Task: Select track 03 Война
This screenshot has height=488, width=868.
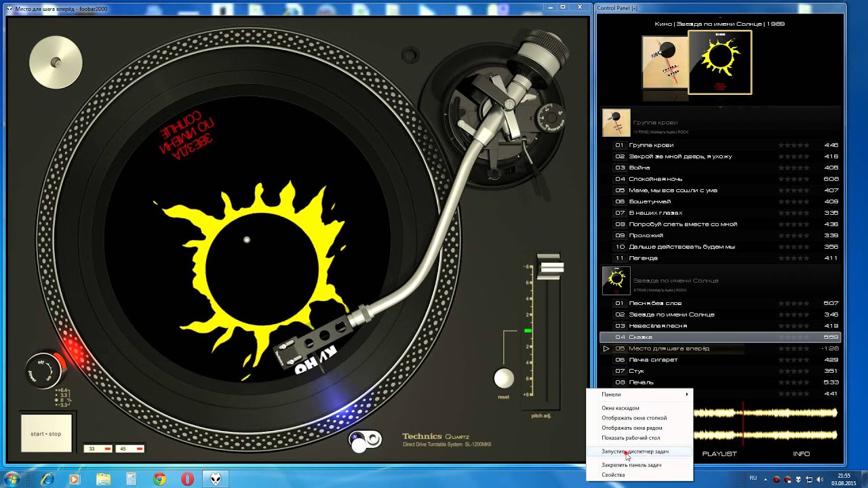Action: click(x=721, y=167)
